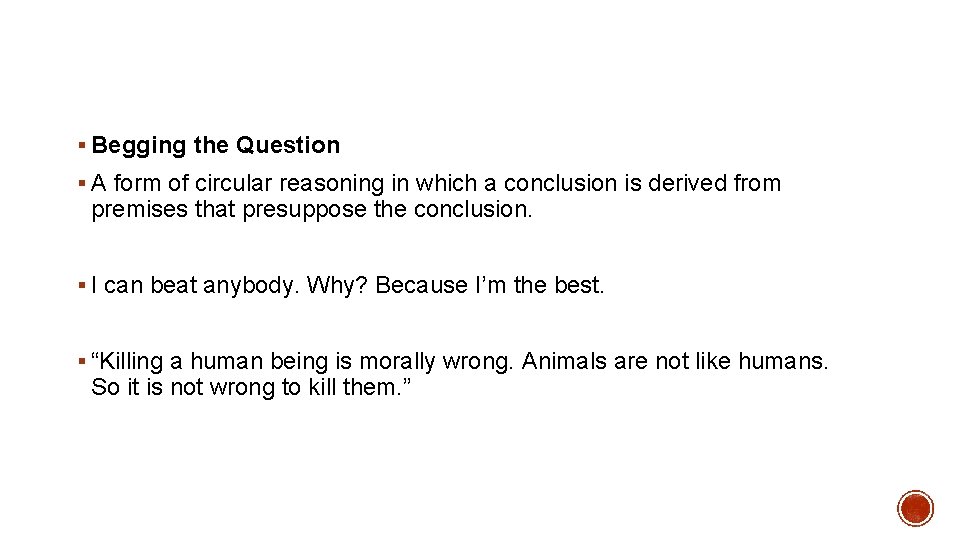This screenshot has width=960, height=540.
Task: Click the line 'premises that presuppose the conclusion.'
Action: (x=312, y=210)
